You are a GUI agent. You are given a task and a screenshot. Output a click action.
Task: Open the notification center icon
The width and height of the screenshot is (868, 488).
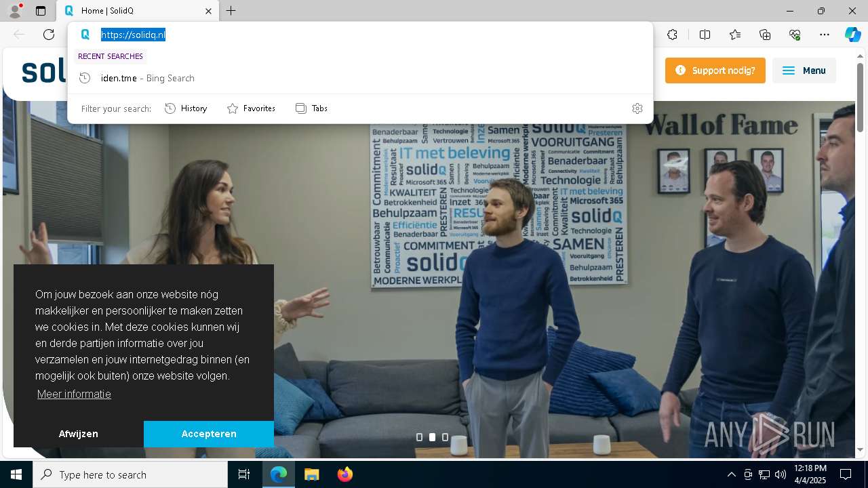pos(846,474)
